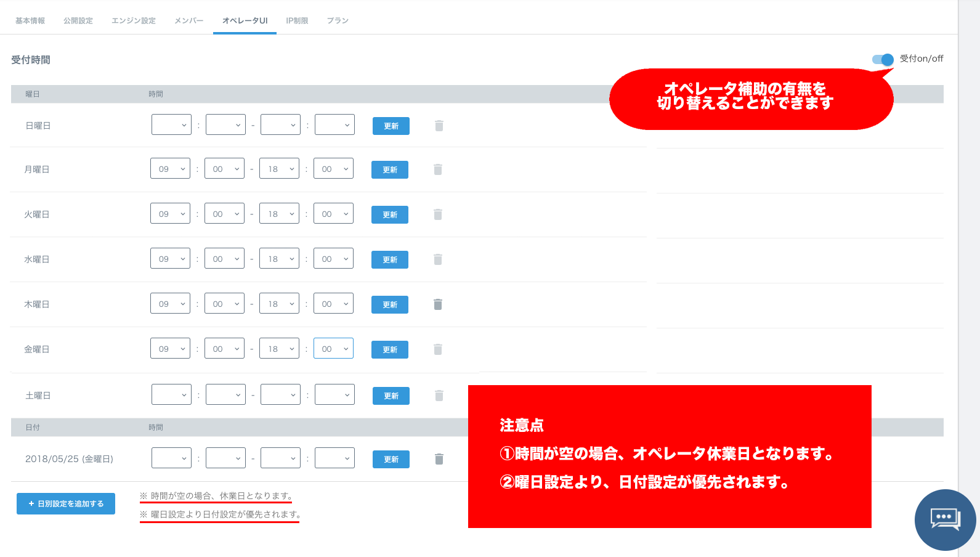Screen dimensions: 980x557
Task: Click 更新 button for 木曜日
Action: (x=390, y=304)
